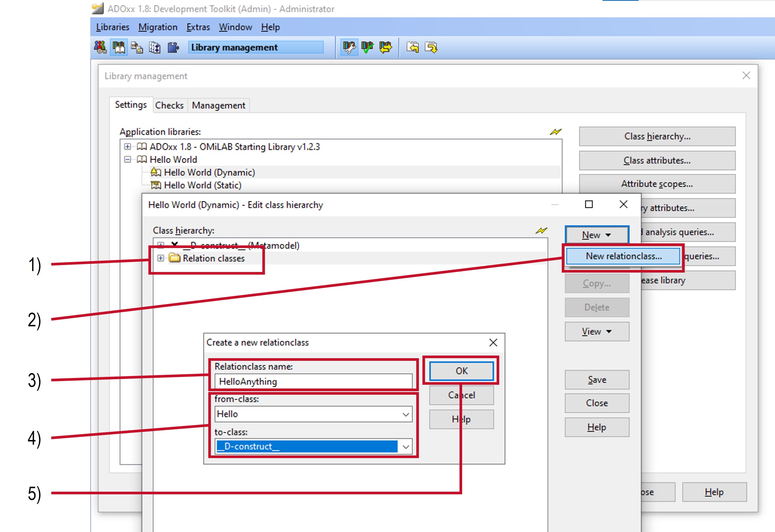Expand the __D-construct__ (Metamodel) node

click(x=161, y=245)
